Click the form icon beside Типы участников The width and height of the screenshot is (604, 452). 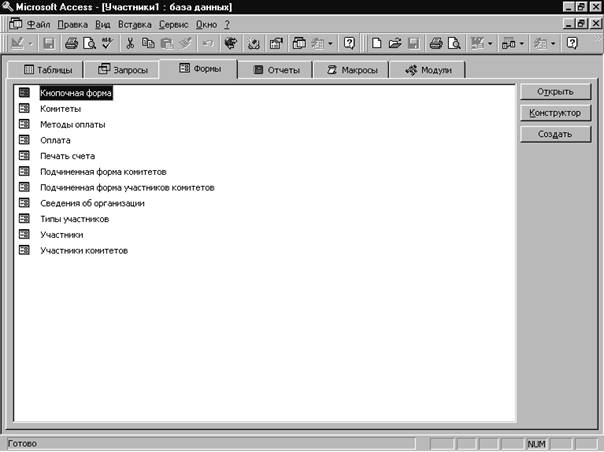pyautogui.click(x=24, y=218)
